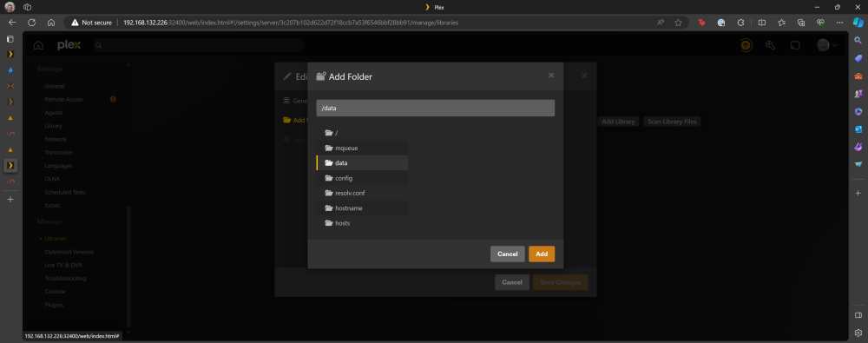Open browser Extensions puzzle icon

[x=740, y=23]
